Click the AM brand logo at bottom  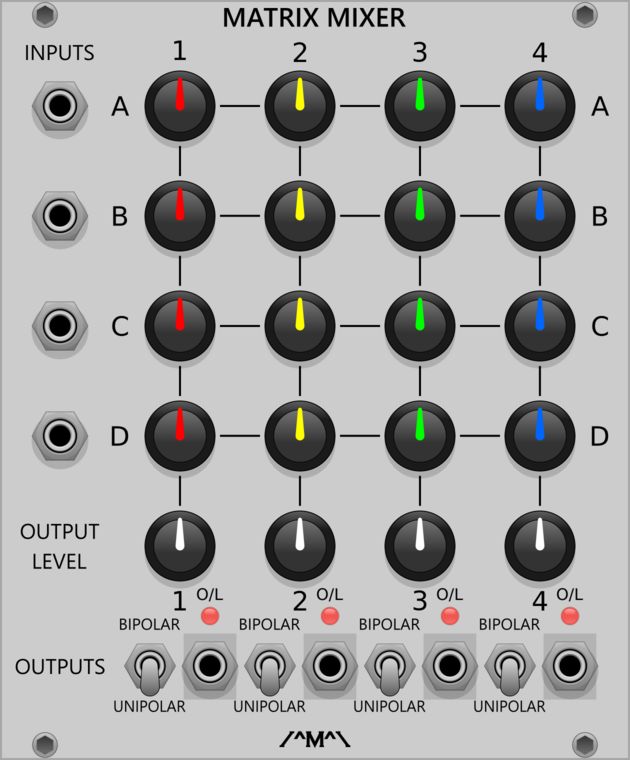(315, 740)
